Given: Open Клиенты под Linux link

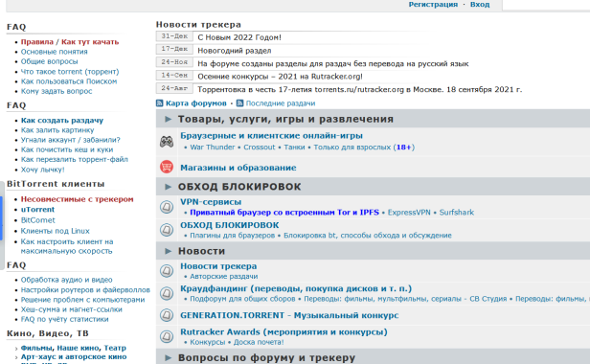Looking at the screenshot, I should pyautogui.click(x=55, y=231).
